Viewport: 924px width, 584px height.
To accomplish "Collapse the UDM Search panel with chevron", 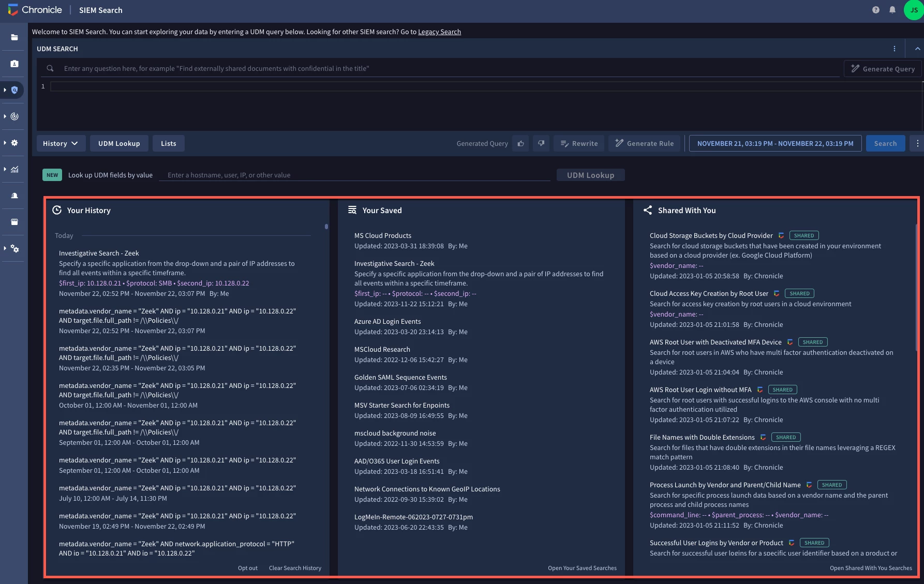I will pos(917,49).
